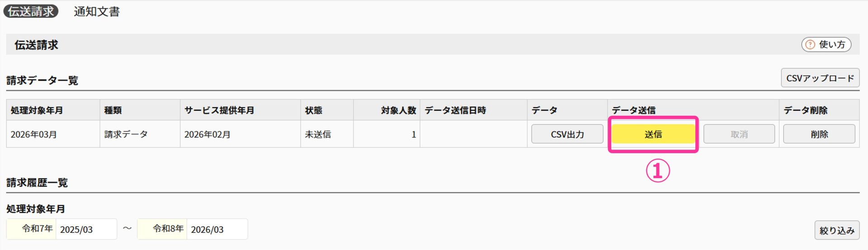Image resolution: width=868 pixels, height=250 pixels.
Task: Select the 2026年03月 row cell
Action: [x=34, y=134]
